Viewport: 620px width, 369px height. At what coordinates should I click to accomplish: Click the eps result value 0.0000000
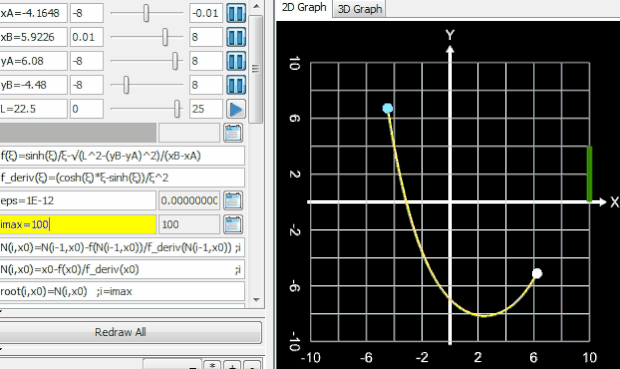(189, 201)
